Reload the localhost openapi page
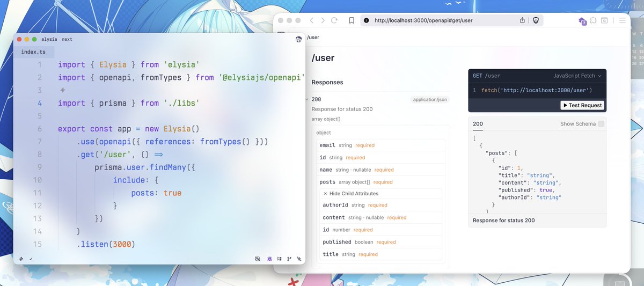The width and height of the screenshot is (644, 286). [334, 20]
